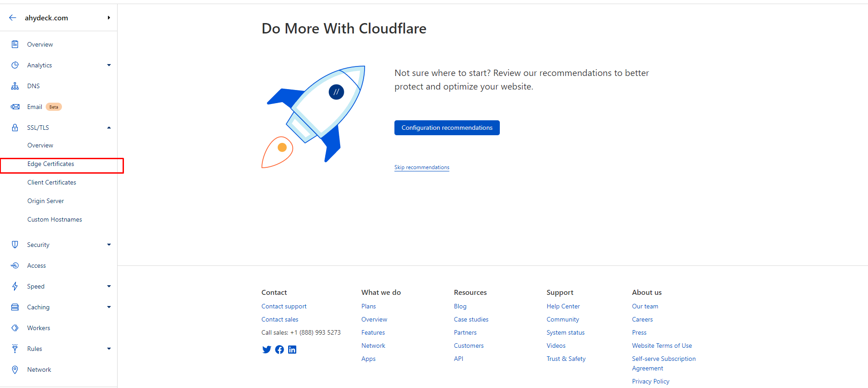Open the Workers diamond icon
The image size is (868, 388).
pos(15,328)
